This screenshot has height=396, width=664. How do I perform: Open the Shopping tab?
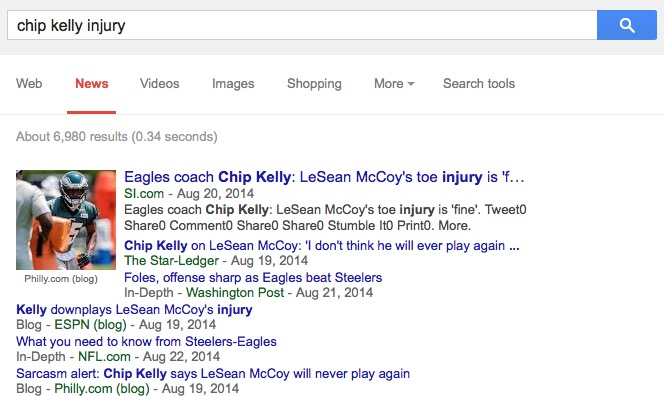point(314,83)
